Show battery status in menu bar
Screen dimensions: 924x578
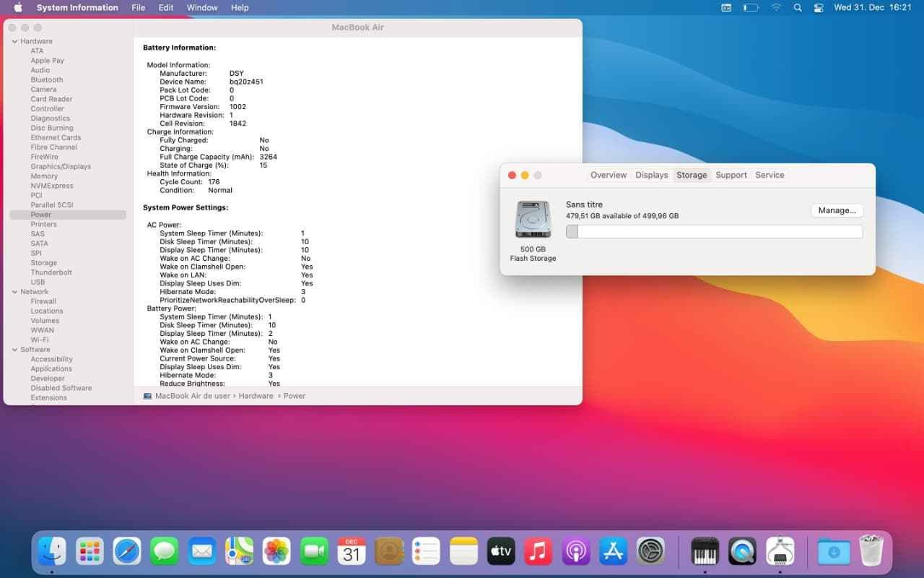(751, 7)
